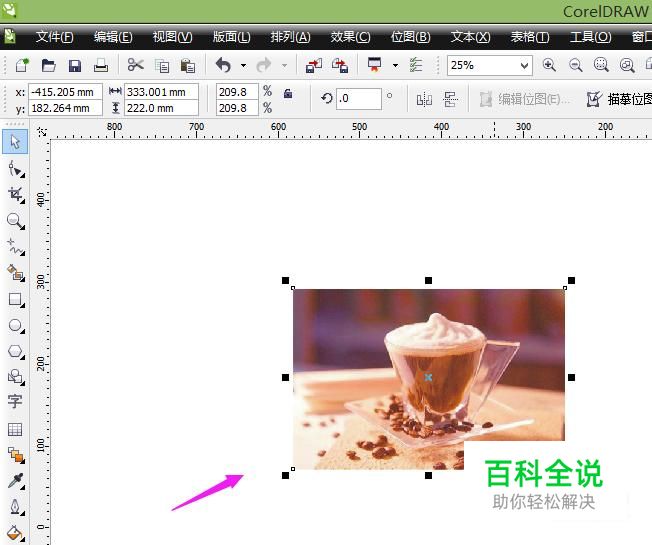Select the Zoom tool in toolbox
This screenshot has height=545, width=652.
click(x=16, y=221)
